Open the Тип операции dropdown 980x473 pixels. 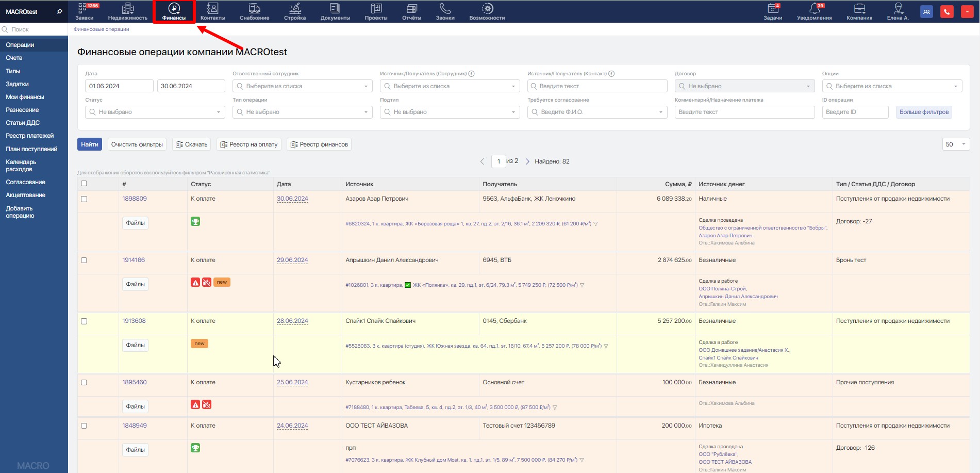click(x=302, y=112)
